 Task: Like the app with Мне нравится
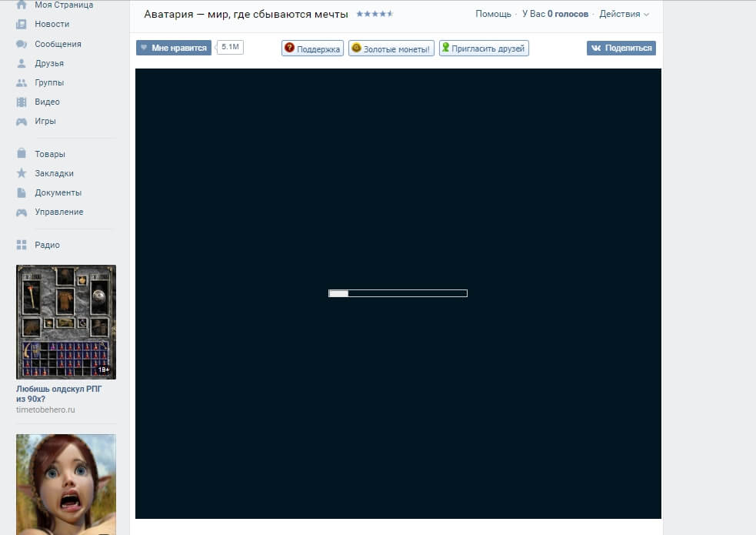pyautogui.click(x=174, y=48)
